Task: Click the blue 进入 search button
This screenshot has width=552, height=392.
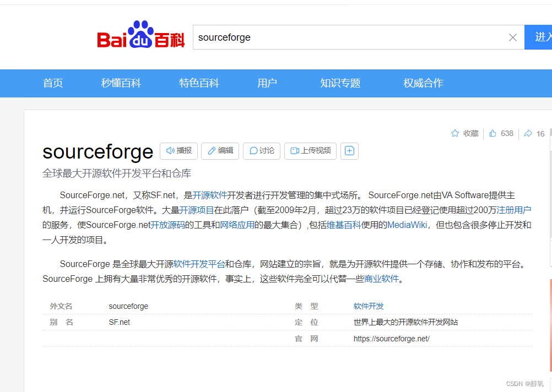Action: tap(538, 37)
